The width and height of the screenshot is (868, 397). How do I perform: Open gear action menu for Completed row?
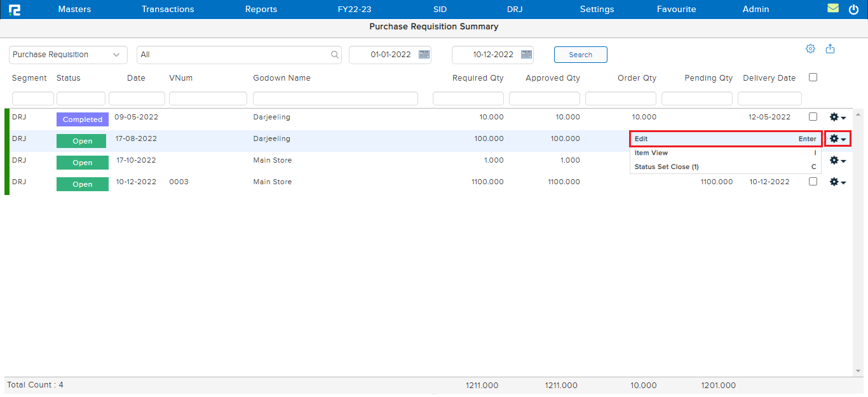837,118
